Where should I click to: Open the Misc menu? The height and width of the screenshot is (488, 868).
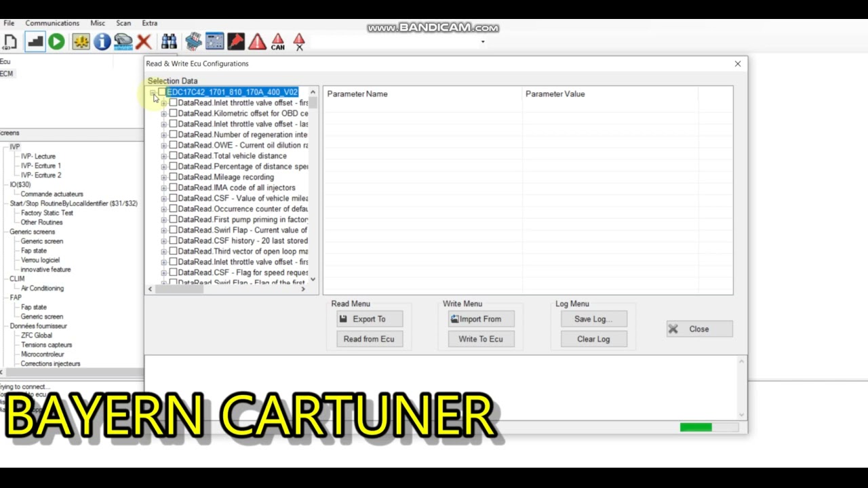point(98,23)
